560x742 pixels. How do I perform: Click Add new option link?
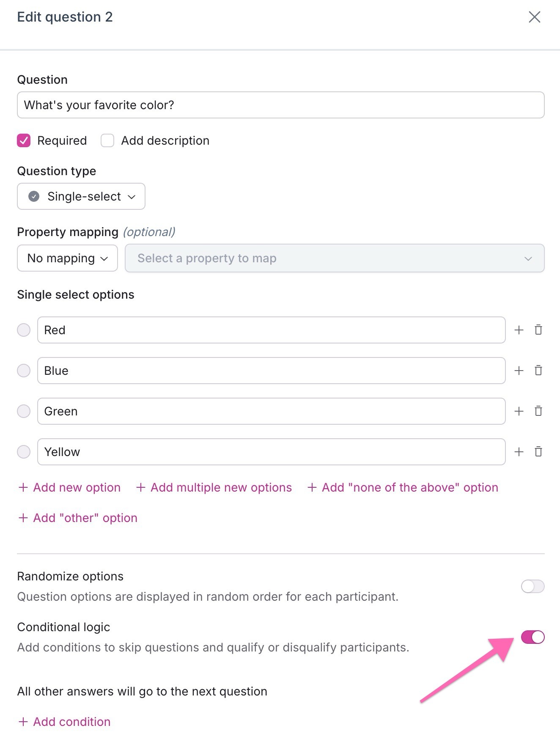coord(70,487)
